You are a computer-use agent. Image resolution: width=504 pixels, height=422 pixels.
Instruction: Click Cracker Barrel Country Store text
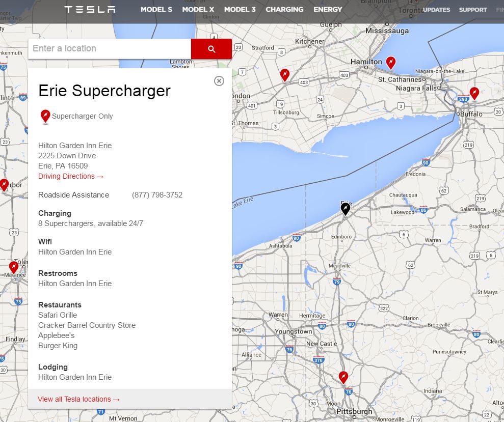click(87, 325)
